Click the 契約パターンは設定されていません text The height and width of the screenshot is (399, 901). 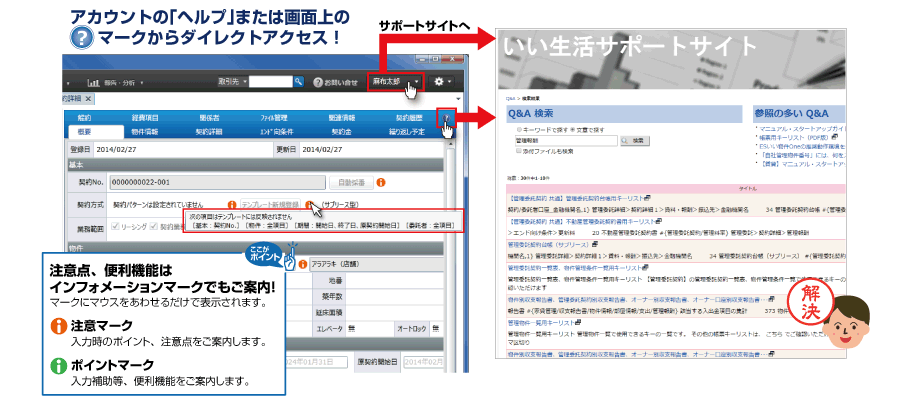coord(158,204)
